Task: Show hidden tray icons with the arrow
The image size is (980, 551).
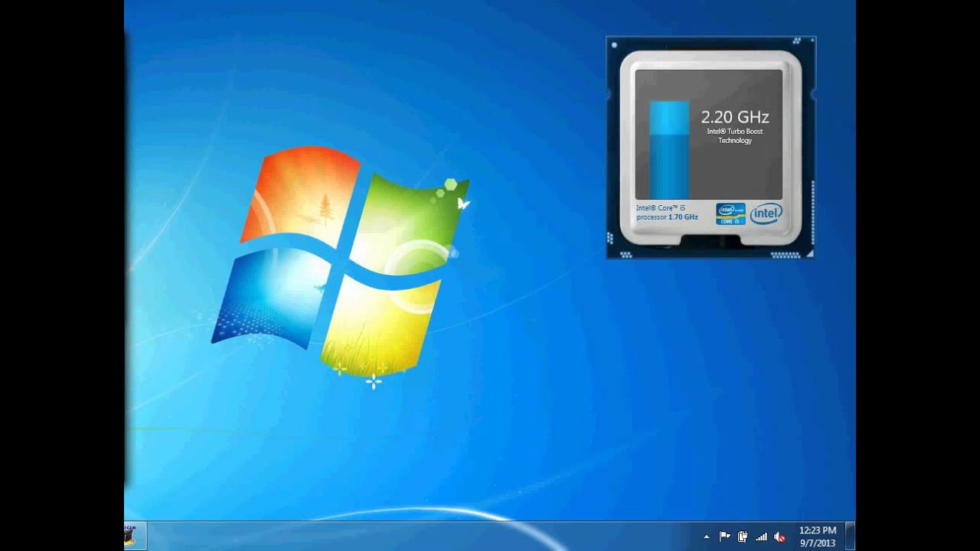Action: pyautogui.click(x=706, y=536)
